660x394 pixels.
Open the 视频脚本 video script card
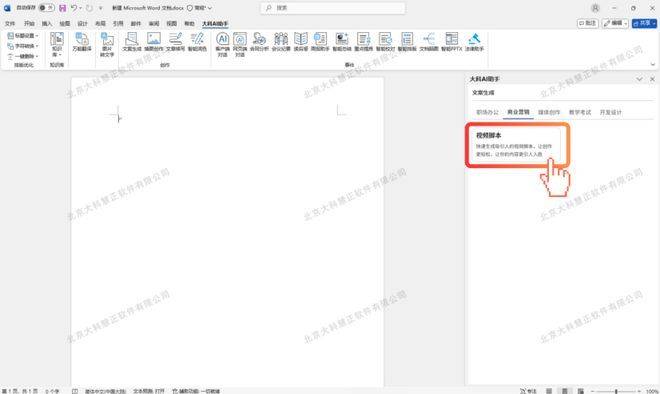pyautogui.click(x=517, y=145)
